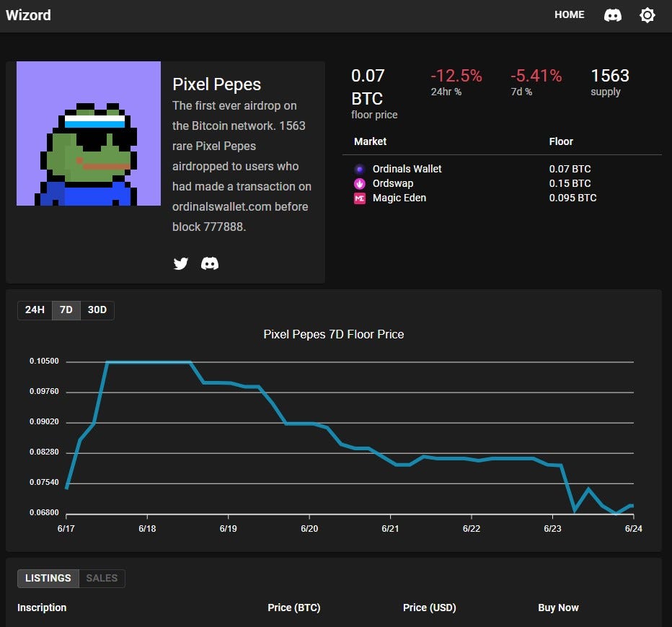Image resolution: width=672 pixels, height=627 pixels.
Task: Click the 6/20 date label on chart axis
Action: (x=309, y=529)
